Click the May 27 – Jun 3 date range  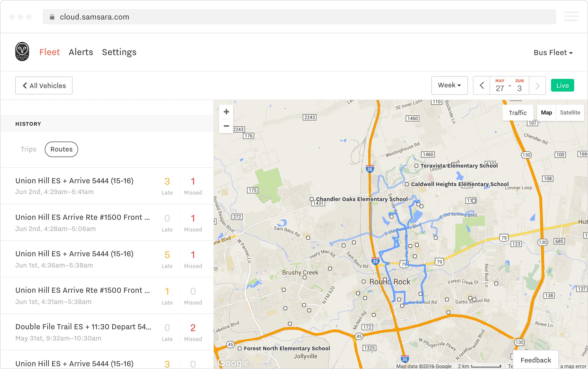pyautogui.click(x=510, y=86)
